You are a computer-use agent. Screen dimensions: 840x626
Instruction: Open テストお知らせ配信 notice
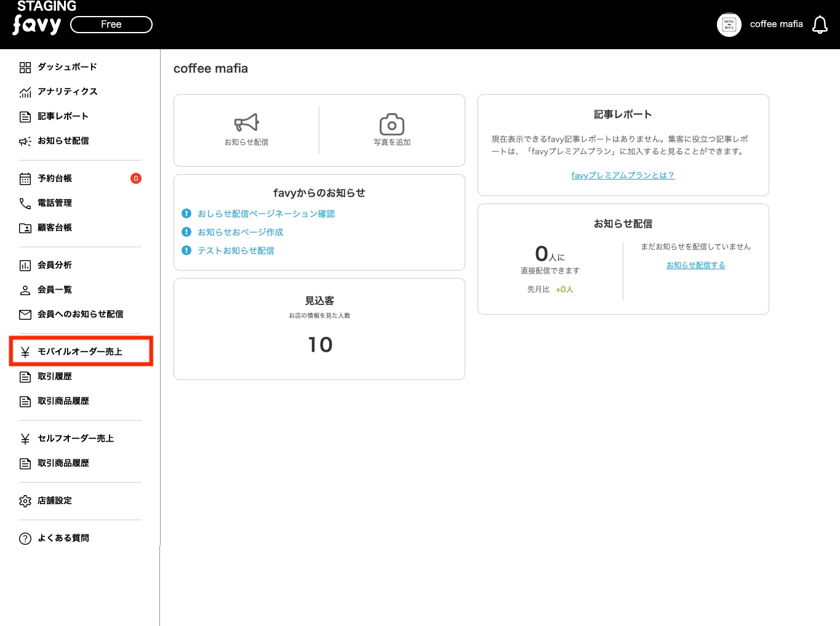coord(236,250)
